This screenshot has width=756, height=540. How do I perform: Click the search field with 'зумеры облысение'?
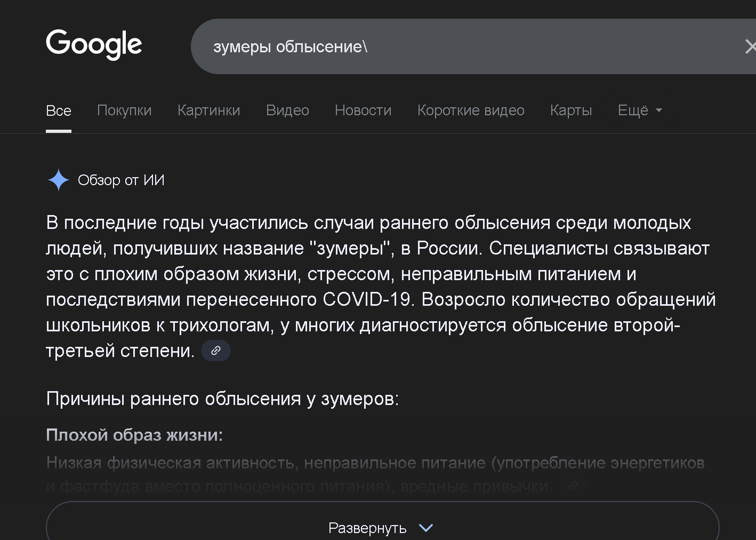point(427,47)
